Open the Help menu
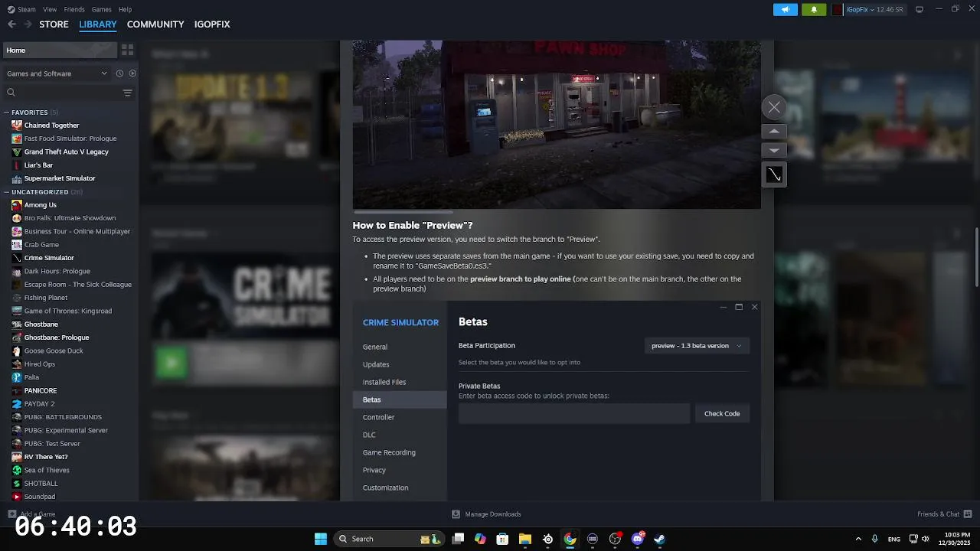Viewport: 980px width, 551px height. coord(125,9)
